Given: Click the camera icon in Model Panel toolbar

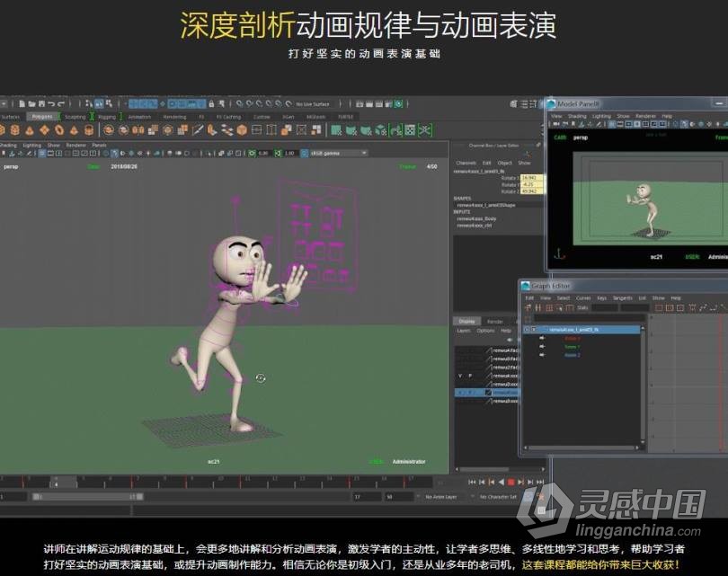Looking at the screenshot, I should [x=556, y=124].
